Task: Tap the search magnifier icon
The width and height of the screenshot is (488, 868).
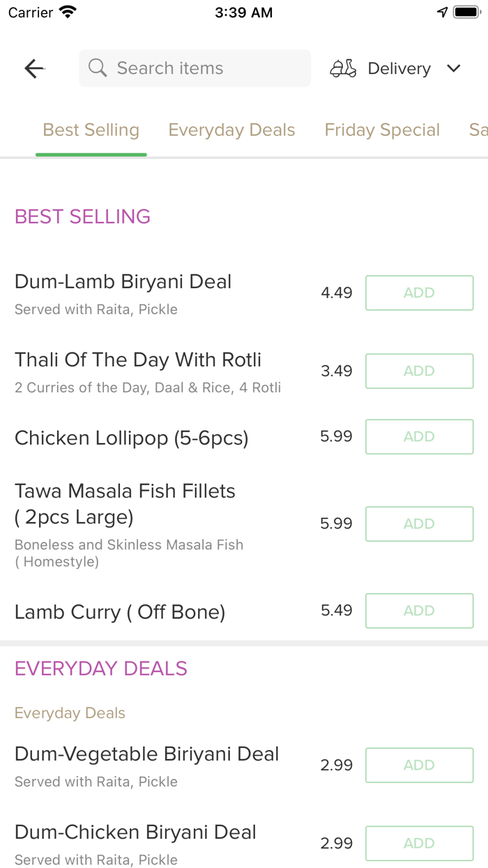Action: (98, 68)
